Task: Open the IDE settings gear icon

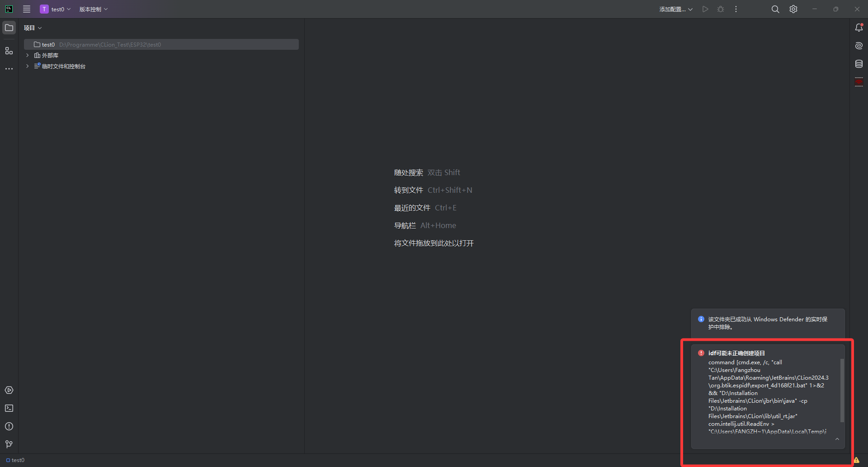Action: pos(793,9)
